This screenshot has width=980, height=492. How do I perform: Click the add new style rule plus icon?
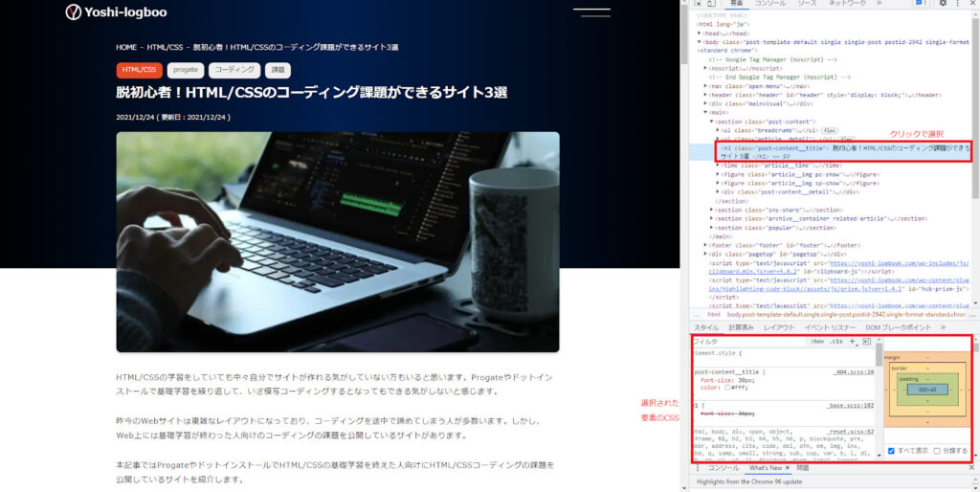pos(852,341)
